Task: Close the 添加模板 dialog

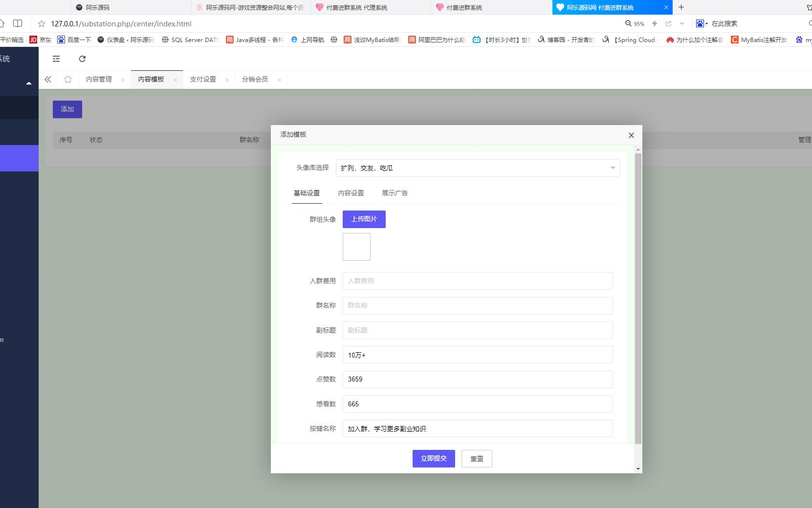Action: (x=631, y=135)
